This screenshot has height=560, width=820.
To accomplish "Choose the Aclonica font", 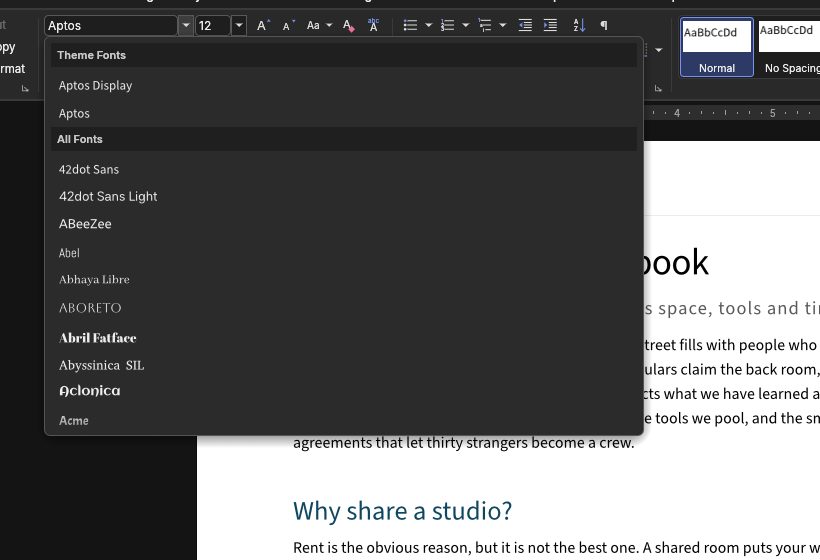I will click(x=344, y=391).
